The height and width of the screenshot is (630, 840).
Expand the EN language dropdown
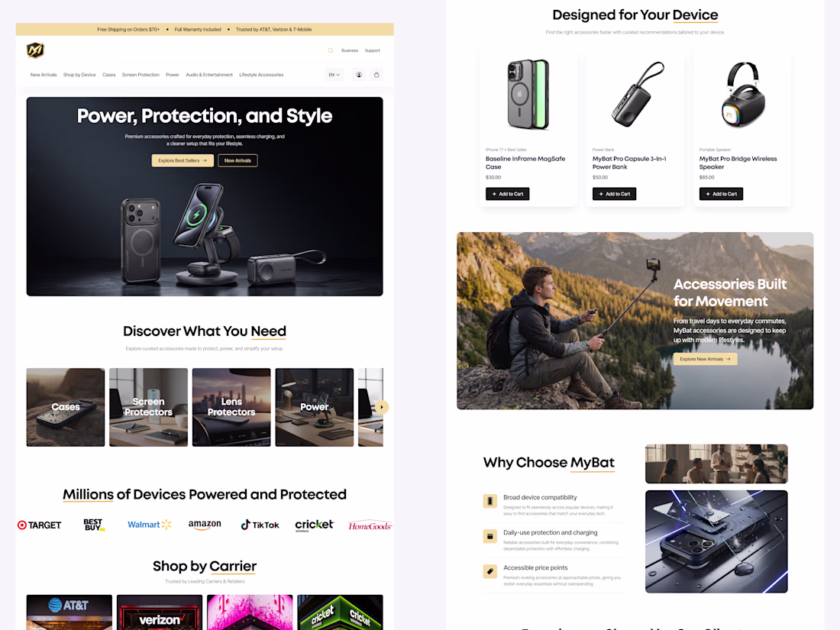point(334,75)
